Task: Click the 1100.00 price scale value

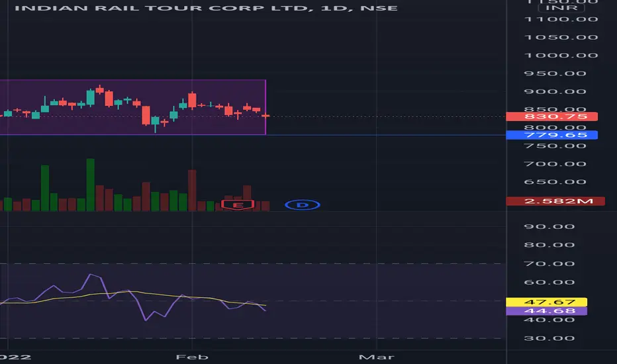Action: click(x=561, y=19)
